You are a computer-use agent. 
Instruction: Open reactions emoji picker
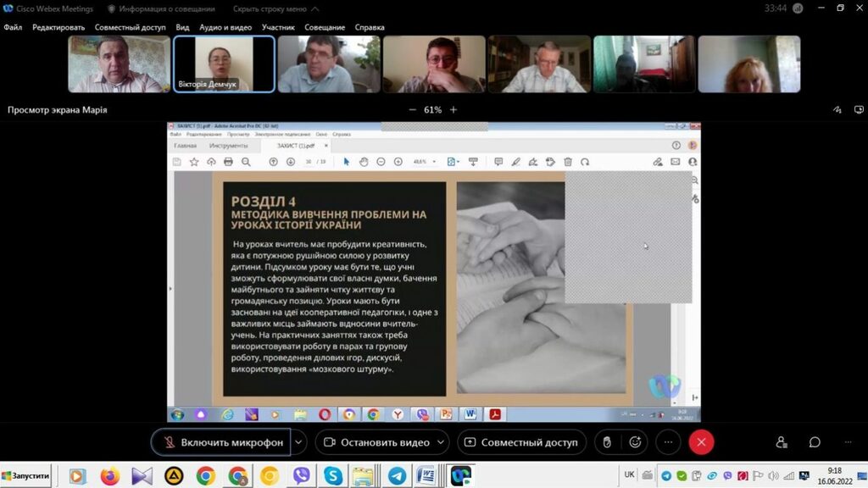[x=635, y=442]
